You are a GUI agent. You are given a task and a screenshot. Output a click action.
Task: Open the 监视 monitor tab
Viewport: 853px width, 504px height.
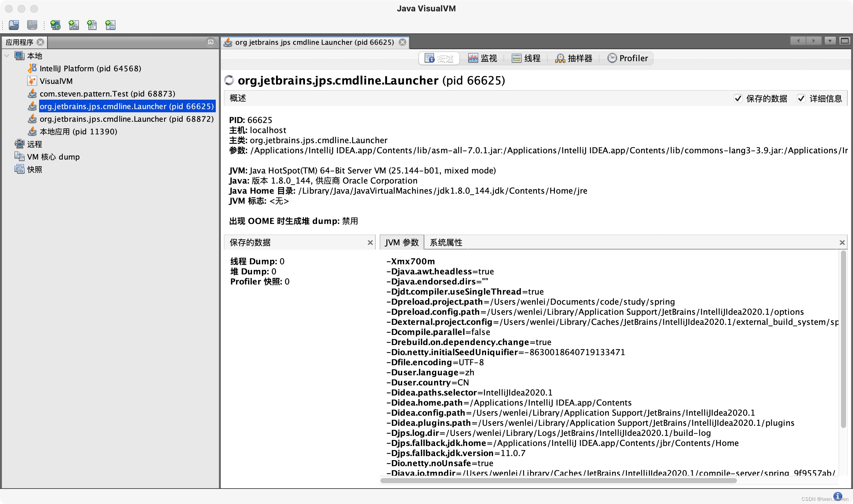pyautogui.click(x=482, y=58)
